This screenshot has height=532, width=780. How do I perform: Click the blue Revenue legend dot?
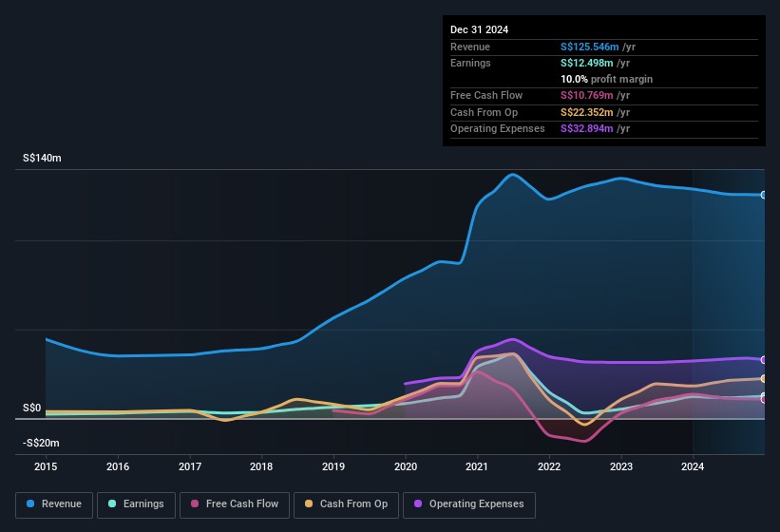point(31,503)
